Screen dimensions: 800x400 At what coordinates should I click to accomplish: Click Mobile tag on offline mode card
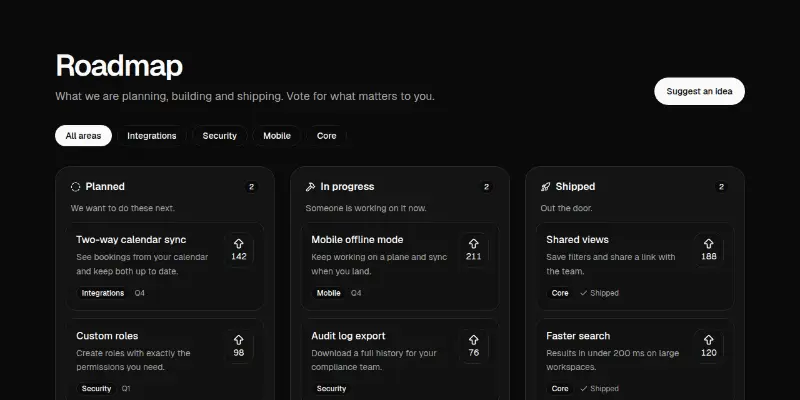click(x=329, y=293)
